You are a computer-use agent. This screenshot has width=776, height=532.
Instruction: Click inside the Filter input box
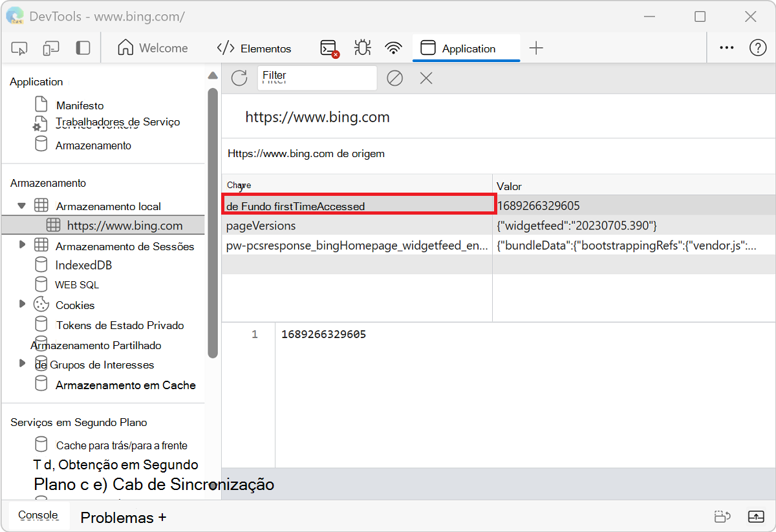coord(317,78)
